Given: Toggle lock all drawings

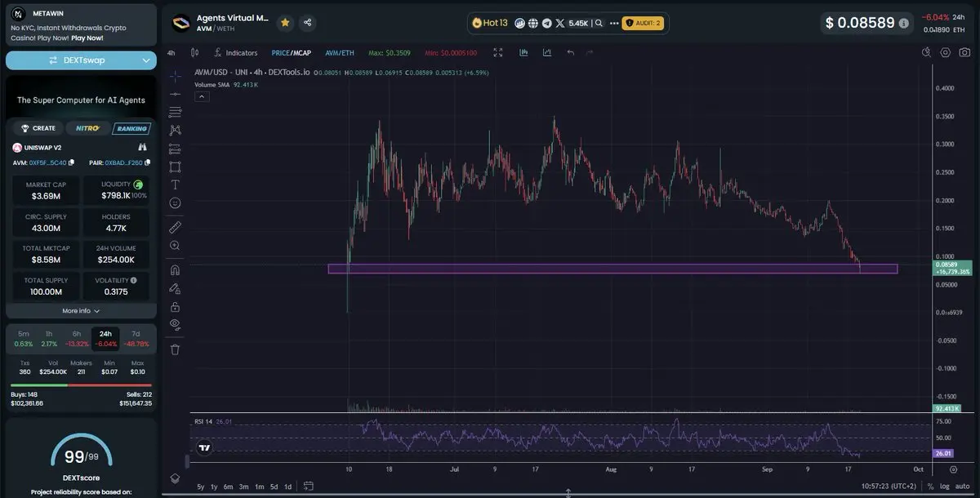Looking at the screenshot, I should [x=175, y=307].
